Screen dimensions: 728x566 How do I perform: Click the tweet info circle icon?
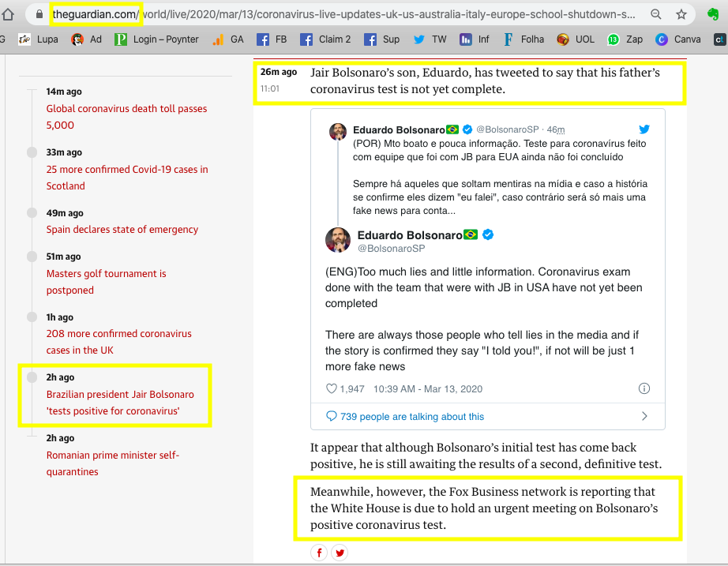tap(644, 388)
